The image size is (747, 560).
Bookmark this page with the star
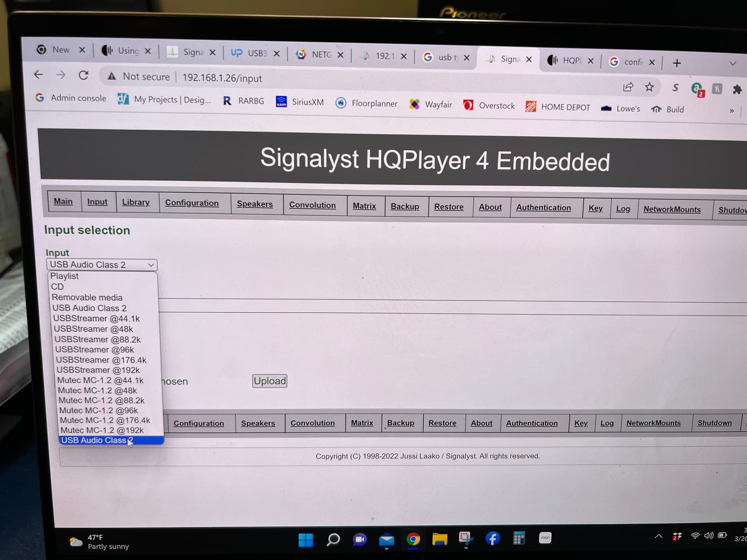pos(649,87)
